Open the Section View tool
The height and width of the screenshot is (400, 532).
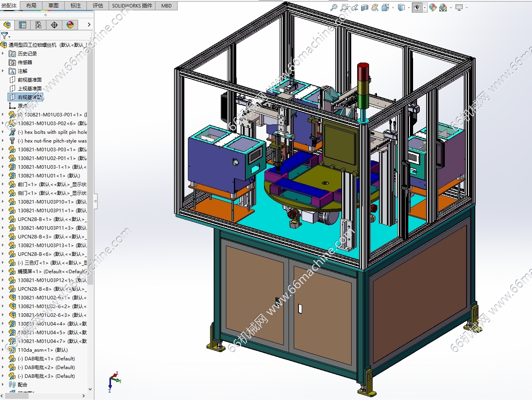(x=365, y=7)
